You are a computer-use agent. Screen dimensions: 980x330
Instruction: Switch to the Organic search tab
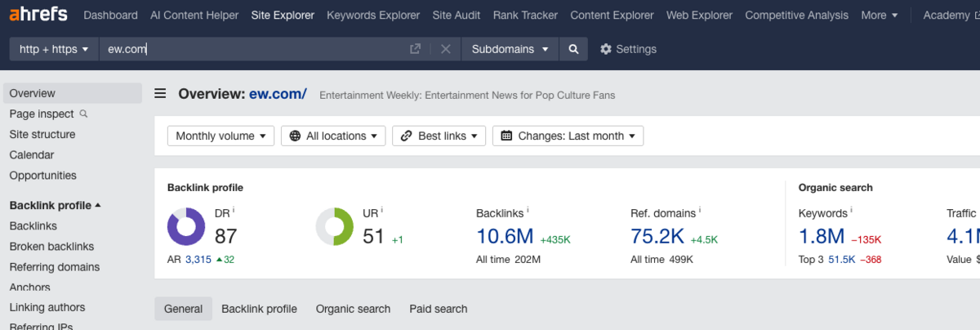pyautogui.click(x=353, y=309)
